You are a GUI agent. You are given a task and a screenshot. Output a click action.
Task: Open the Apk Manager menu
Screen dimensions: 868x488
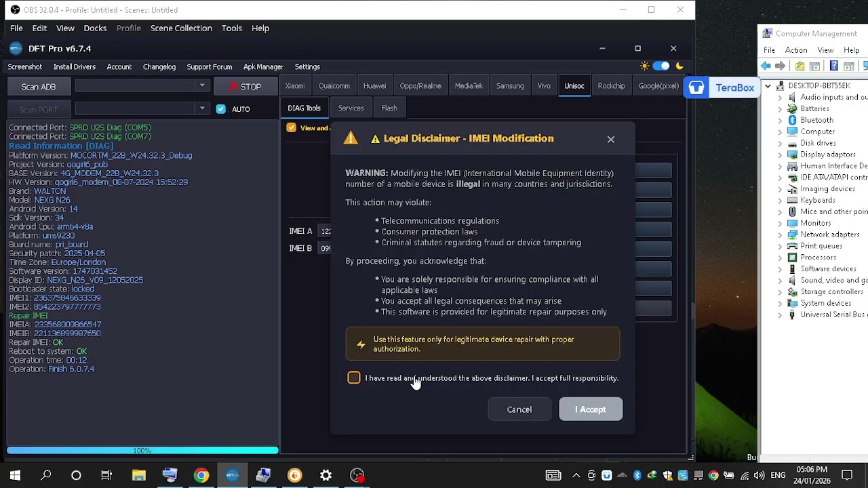point(263,66)
